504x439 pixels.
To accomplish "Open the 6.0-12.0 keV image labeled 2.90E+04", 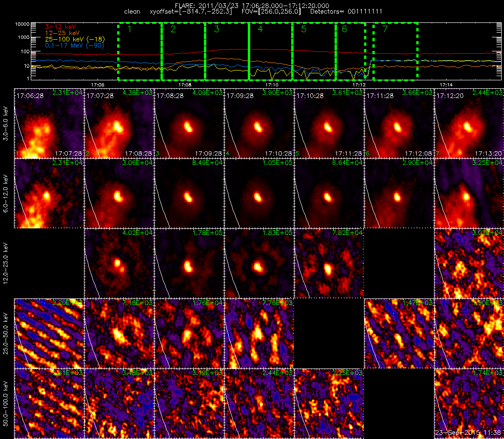I will [399, 194].
